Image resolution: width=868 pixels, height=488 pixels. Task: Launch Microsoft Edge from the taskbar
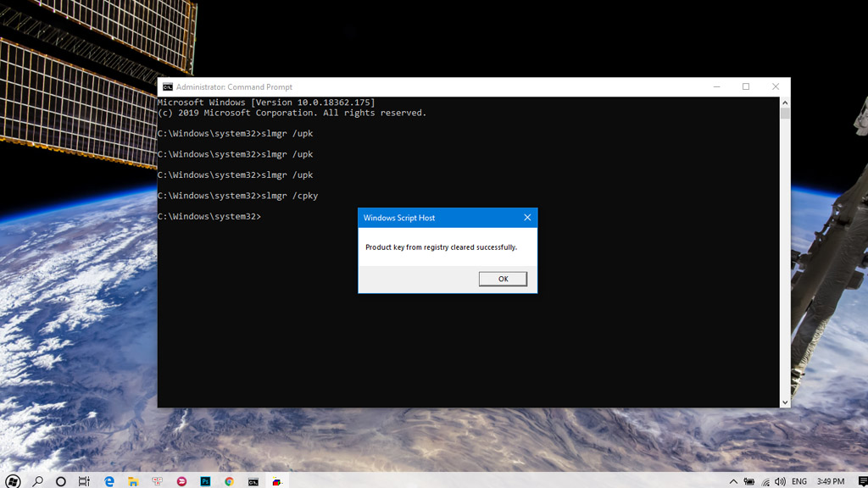point(109,481)
